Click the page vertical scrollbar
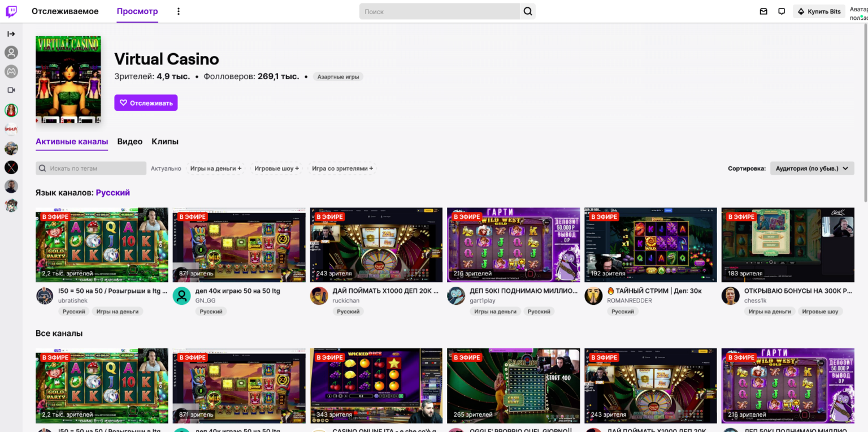This screenshot has height=432, width=868. pos(866,113)
